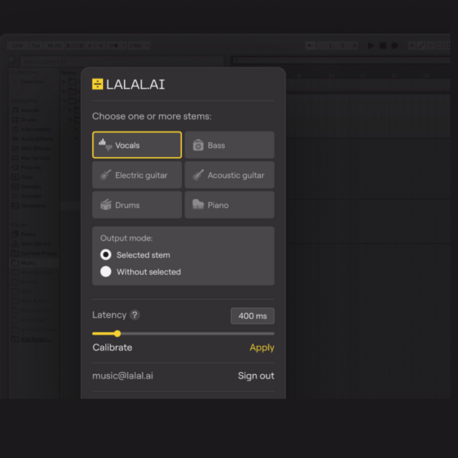Image resolution: width=458 pixels, height=458 pixels.
Task: Choose Without selected output mode
Action: (106, 272)
